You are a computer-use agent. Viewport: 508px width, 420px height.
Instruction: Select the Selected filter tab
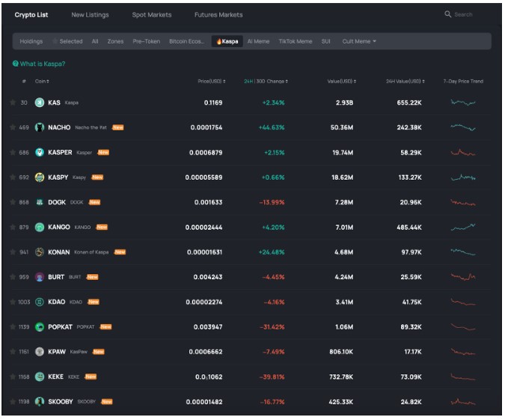pos(68,41)
